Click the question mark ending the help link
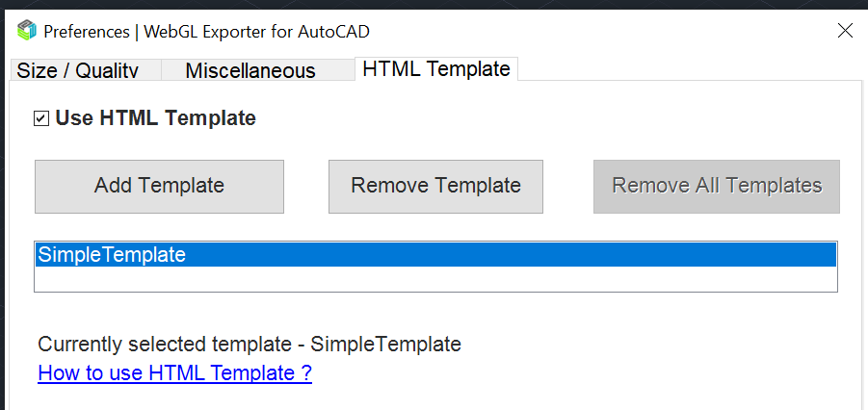 pos(305,373)
